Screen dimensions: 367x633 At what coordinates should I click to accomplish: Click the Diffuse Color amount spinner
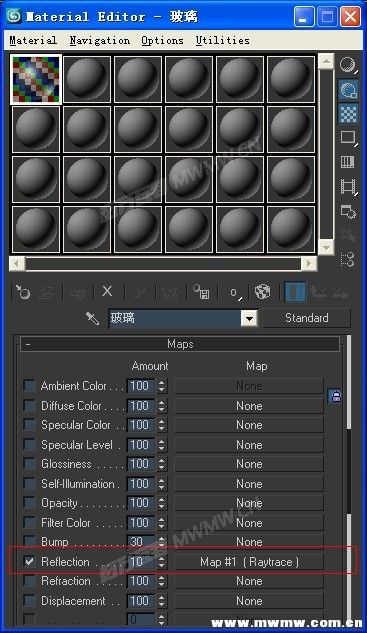point(161,405)
